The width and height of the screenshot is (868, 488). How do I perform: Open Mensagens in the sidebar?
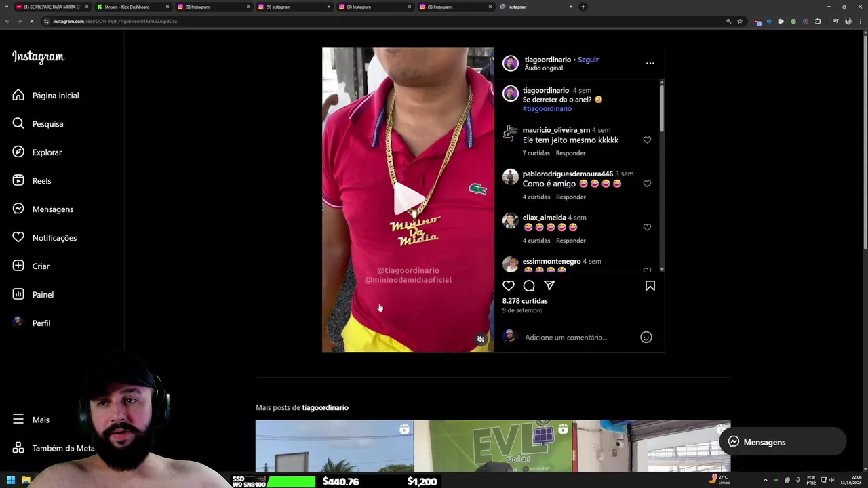43,209
